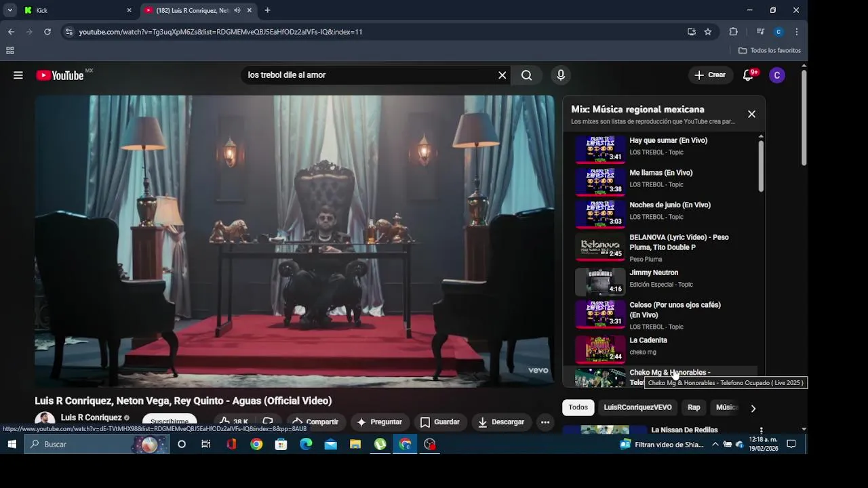
Task: Open Task View on the taskbar
Action: click(206, 444)
